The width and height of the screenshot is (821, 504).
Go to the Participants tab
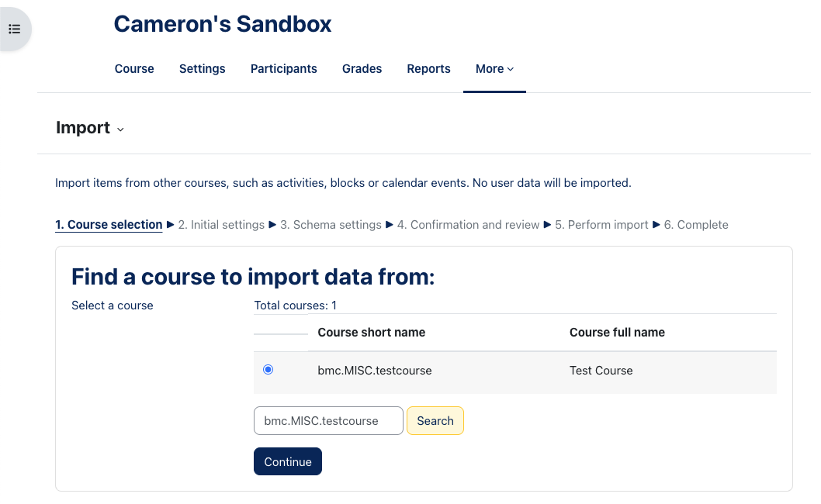(x=284, y=69)
